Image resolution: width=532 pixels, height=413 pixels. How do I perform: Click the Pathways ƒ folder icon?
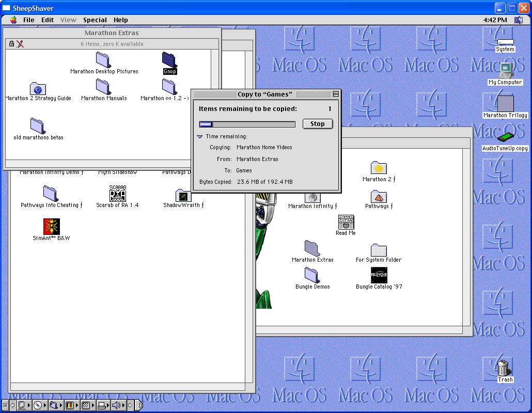(x=379, y=196)
